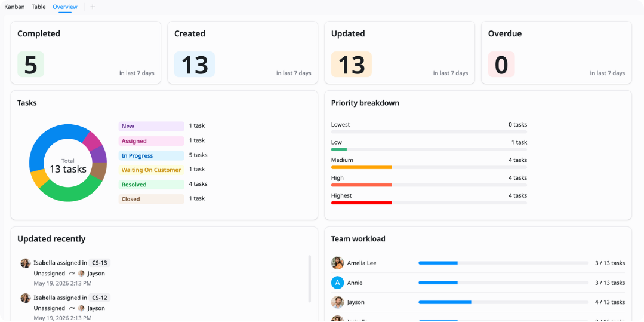Viewport: 644px width, 322px height.
Task: Click the pink Assigned donut segment
Action: tap(93, 140)
